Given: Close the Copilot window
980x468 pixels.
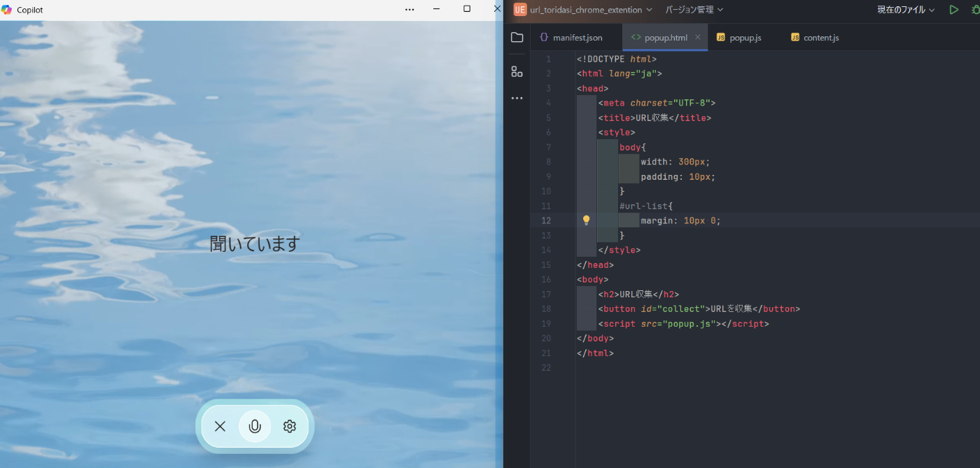Looking at the screenshot, I should click(498, 9).
